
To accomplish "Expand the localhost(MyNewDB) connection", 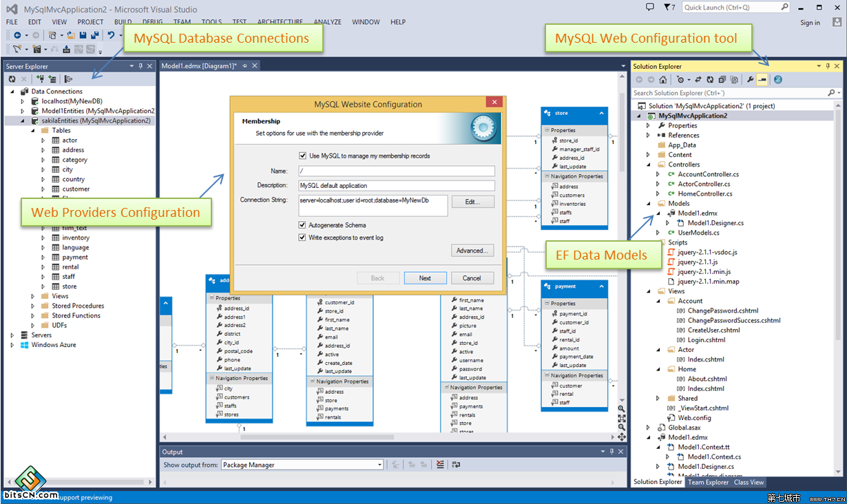I will [x=23, y=101].
